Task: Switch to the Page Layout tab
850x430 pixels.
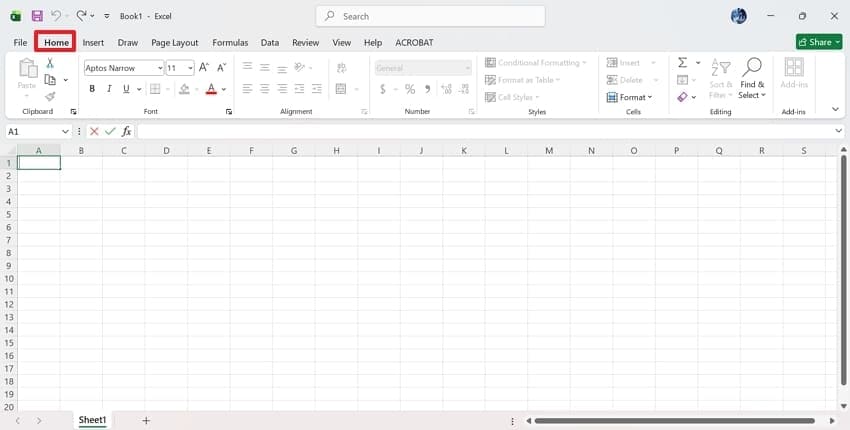Action: (x=175, y=42)
